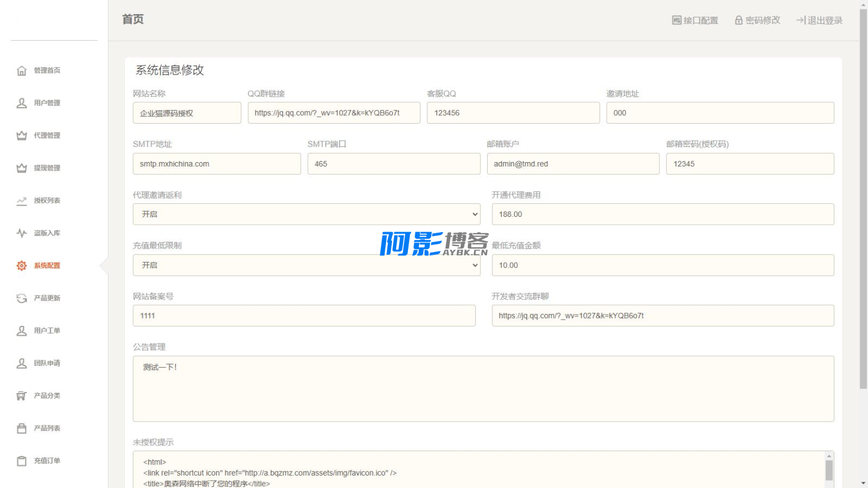
Task: Click the home icon beside 管理首页
Action: (x=21, y=71)
